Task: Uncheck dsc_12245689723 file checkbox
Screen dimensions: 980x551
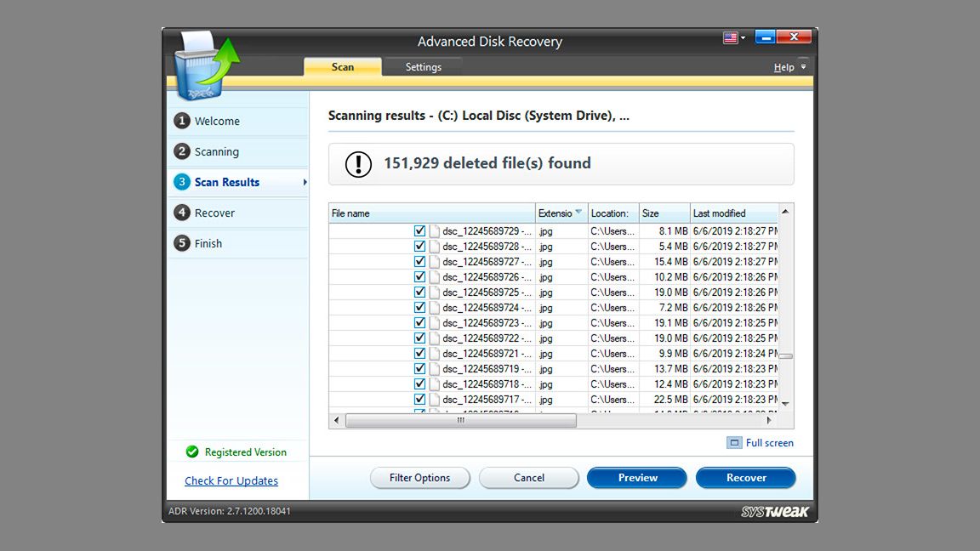Action: (420, 323)
